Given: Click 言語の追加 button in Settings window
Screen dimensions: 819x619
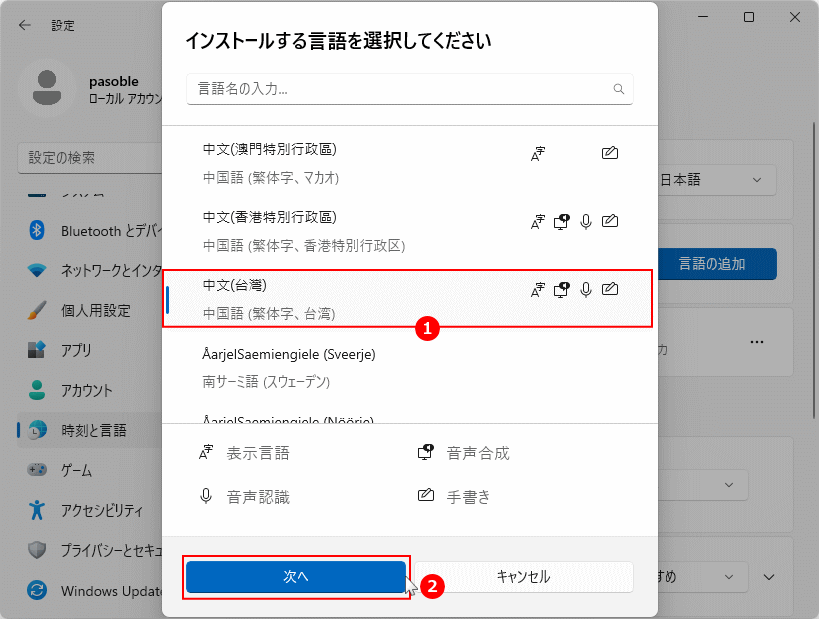Looking at the screenshot, I should [x=717, y=264].
